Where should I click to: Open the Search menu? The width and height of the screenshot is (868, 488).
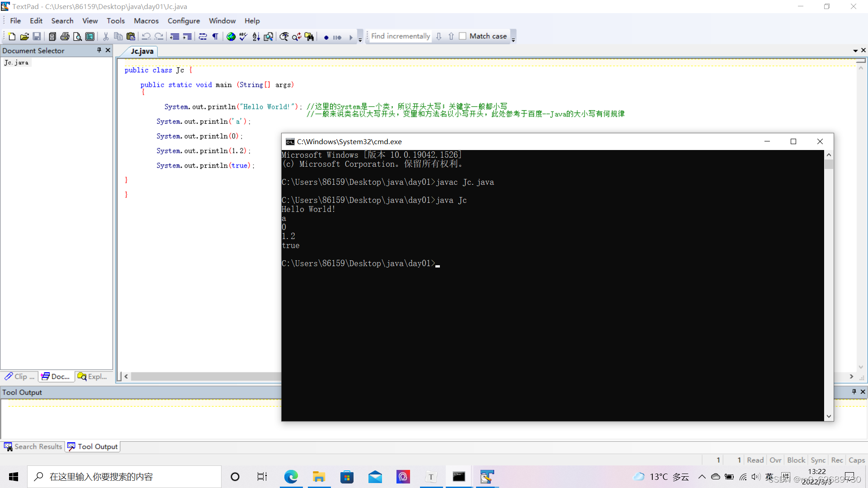point(62,21)
